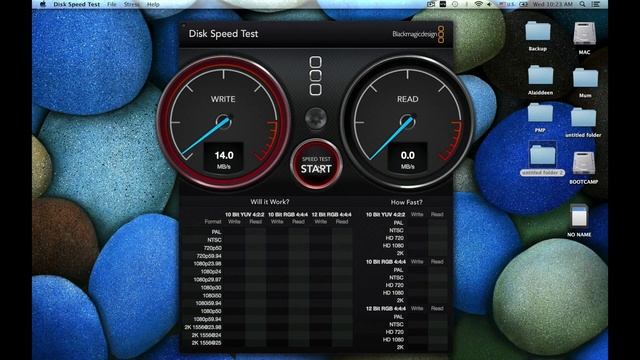Open the Help menu
This screenshot has width=640, height=360.
pyautogui.click(x=153, y=4)
